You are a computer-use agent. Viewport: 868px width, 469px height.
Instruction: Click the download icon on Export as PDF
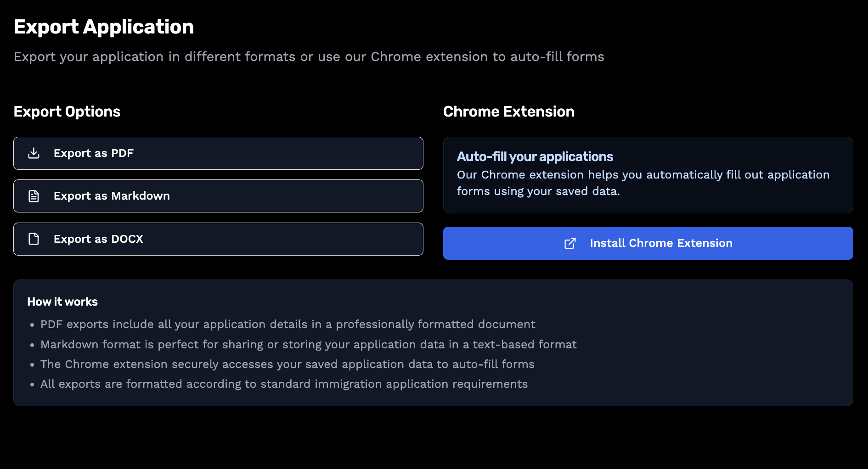pyautogui.click(x=33, y=153)
